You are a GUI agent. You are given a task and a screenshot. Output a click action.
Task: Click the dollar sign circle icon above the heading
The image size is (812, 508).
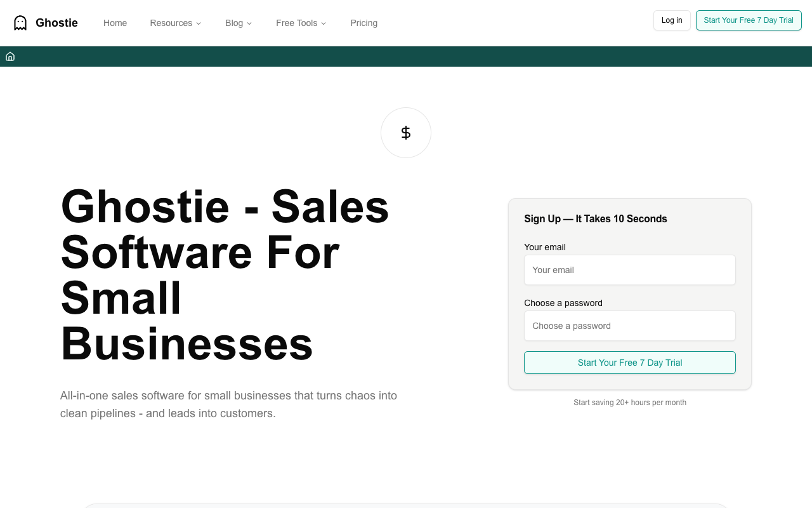tap(406, 133)
